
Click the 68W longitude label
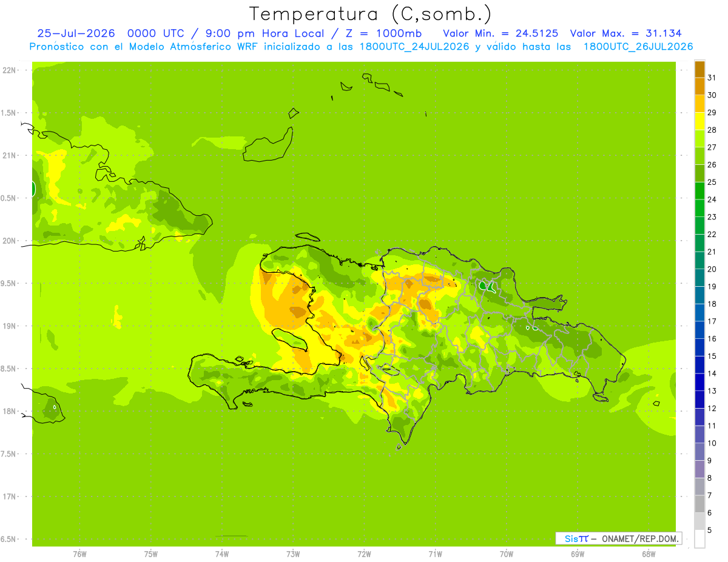(x=648, y=554)
